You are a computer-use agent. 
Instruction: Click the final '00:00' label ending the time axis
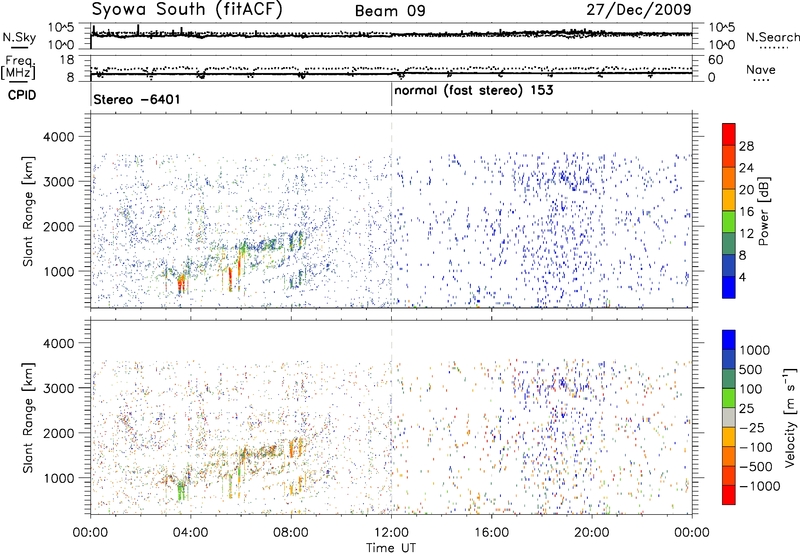pos(692,533)
